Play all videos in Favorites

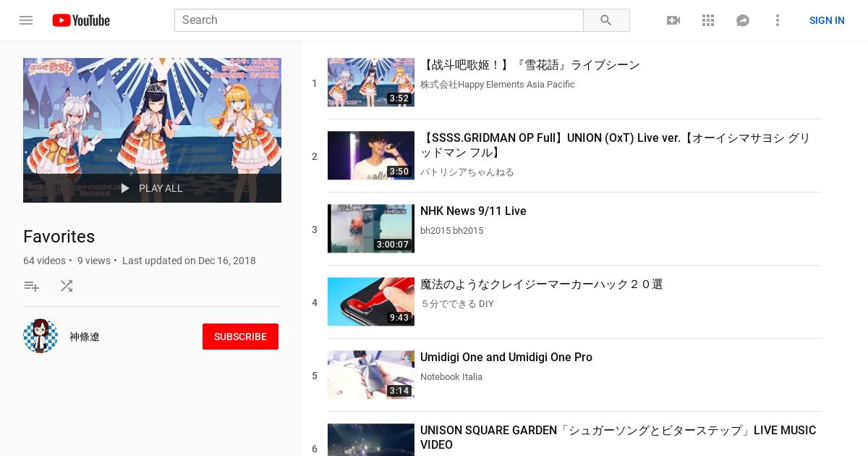[x=152, y=188]
